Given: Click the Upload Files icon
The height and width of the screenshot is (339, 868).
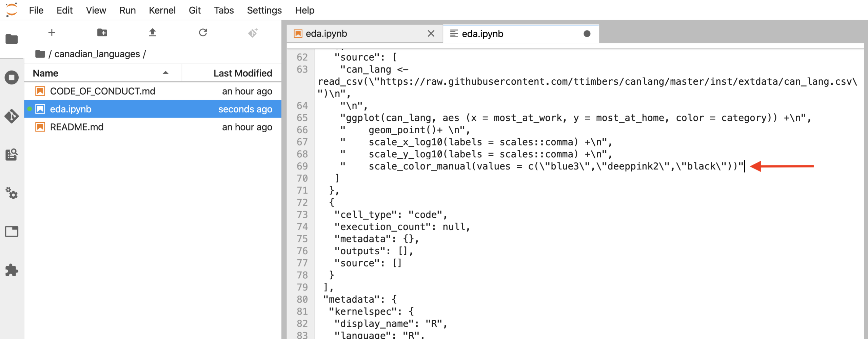Looking at the screenshot, I should click(153, 33).
